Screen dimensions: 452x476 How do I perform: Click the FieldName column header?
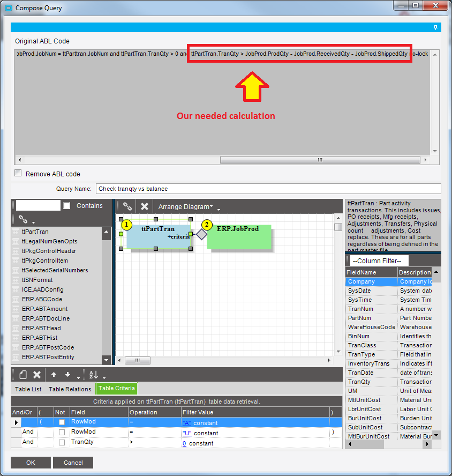point(371,272)
